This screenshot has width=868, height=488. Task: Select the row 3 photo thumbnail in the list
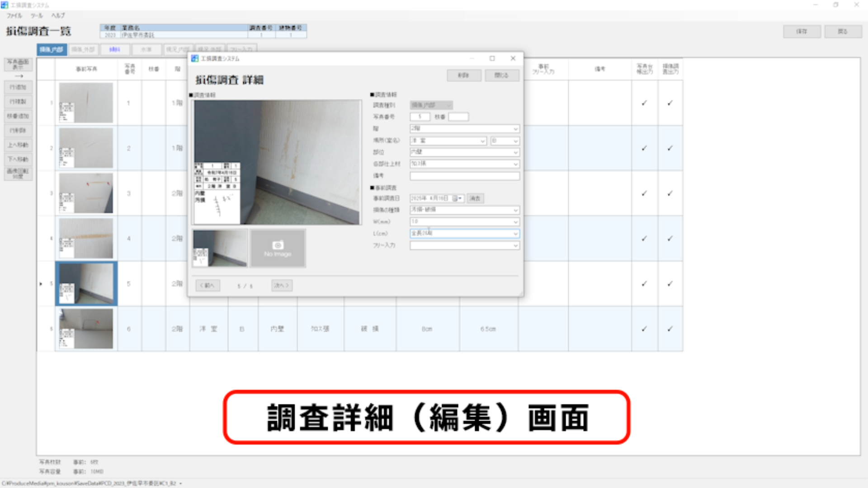pos(86,193)
